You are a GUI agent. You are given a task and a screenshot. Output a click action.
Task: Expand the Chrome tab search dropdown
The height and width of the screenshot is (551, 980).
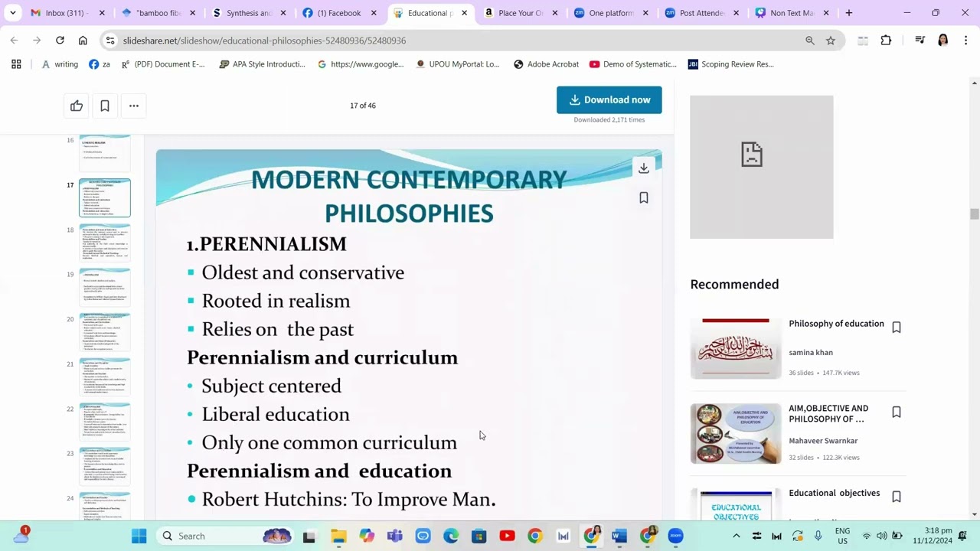tap(13, 13)
